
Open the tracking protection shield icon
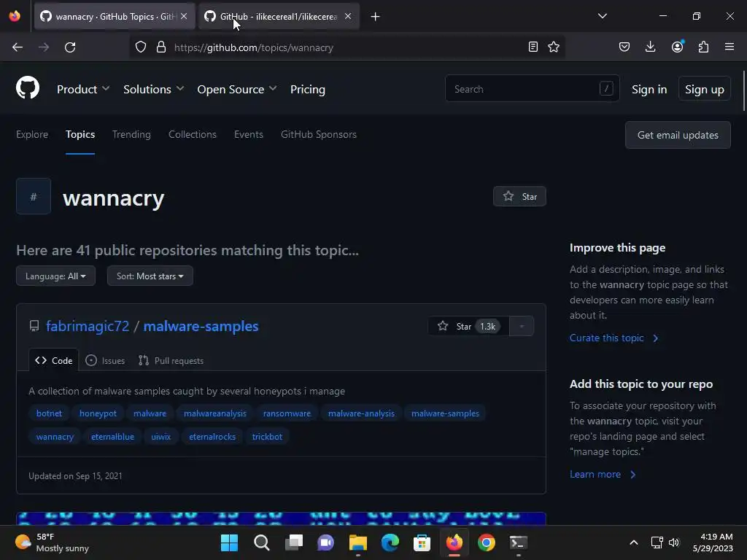[x=141, y=47]
